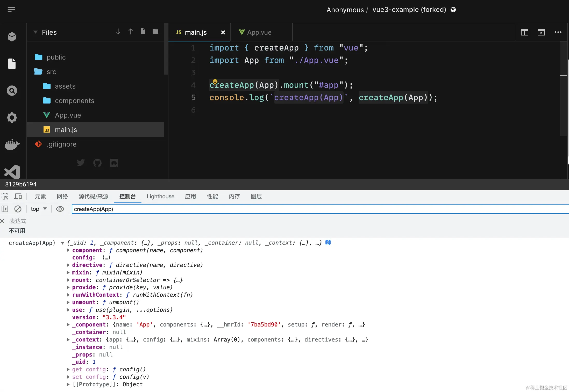
Task: Expand the _context object
Action: click(x=68, y=339)
